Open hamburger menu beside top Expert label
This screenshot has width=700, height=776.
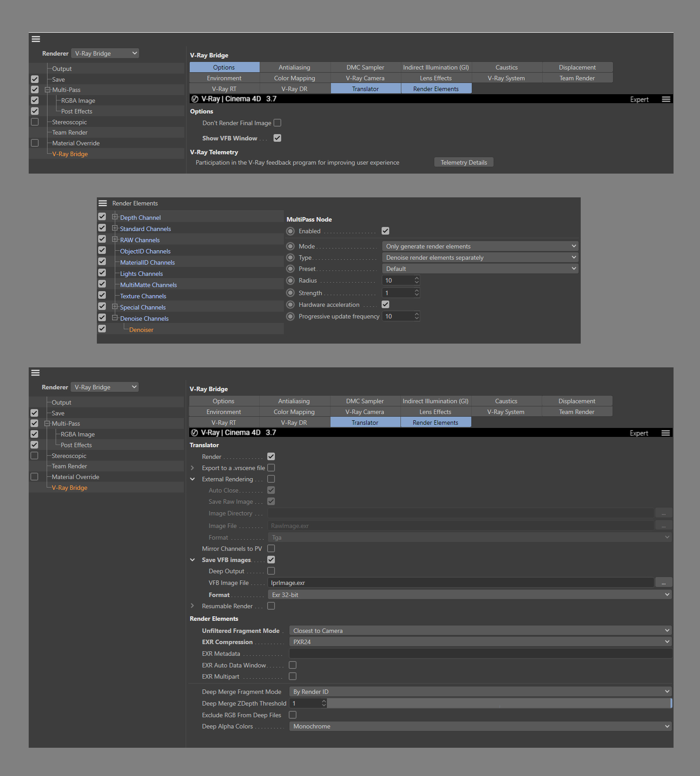(x=666, y=99)
